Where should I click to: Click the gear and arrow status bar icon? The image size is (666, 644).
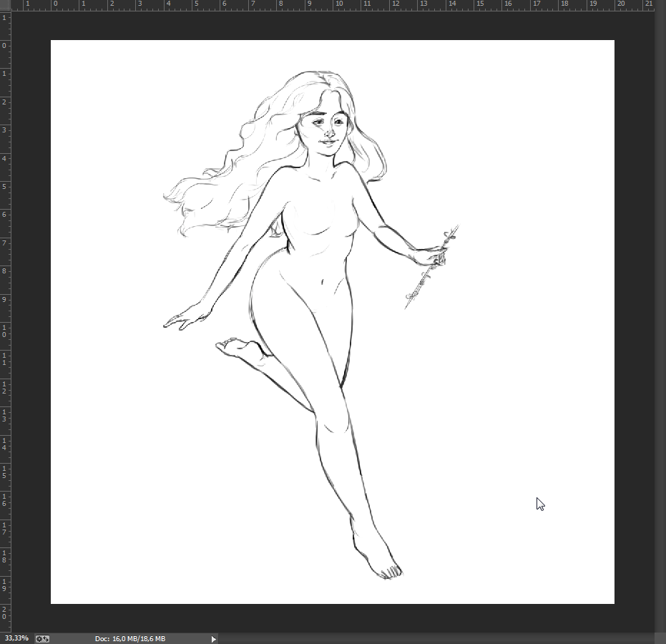coord(42,638)
